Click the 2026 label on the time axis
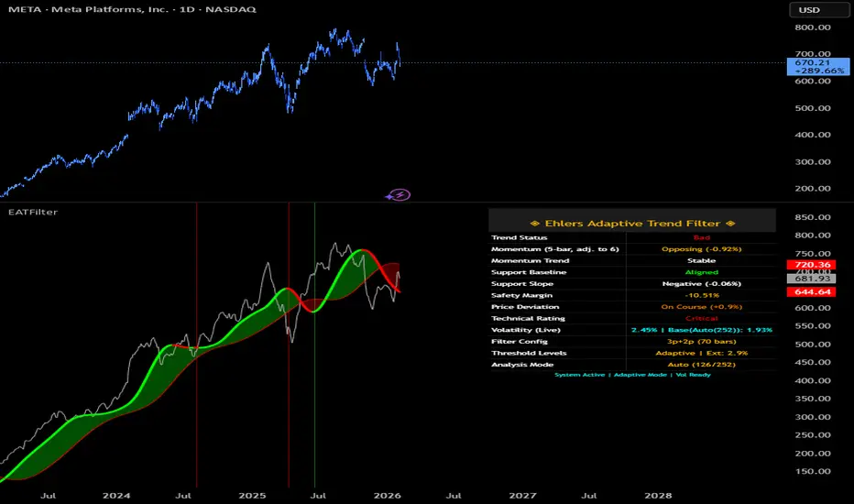Viewport: 854px width, 504px height. tap(387, 495)
